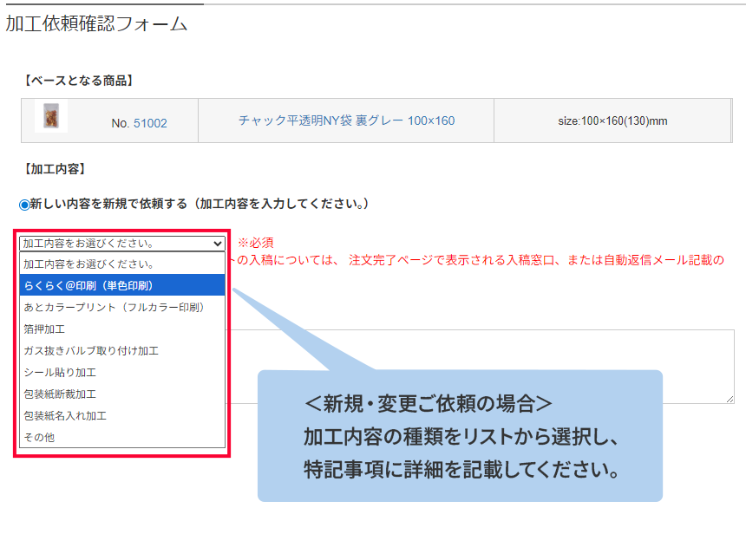The image size is (746, 560).
Task: Click the 加工依頼確認フォーム page heading
Action: click(x=96, y=24)
